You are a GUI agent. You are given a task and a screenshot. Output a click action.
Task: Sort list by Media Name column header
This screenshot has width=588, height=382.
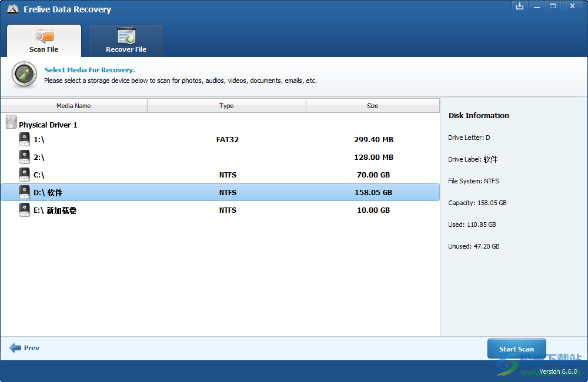(x=73, y=106)
